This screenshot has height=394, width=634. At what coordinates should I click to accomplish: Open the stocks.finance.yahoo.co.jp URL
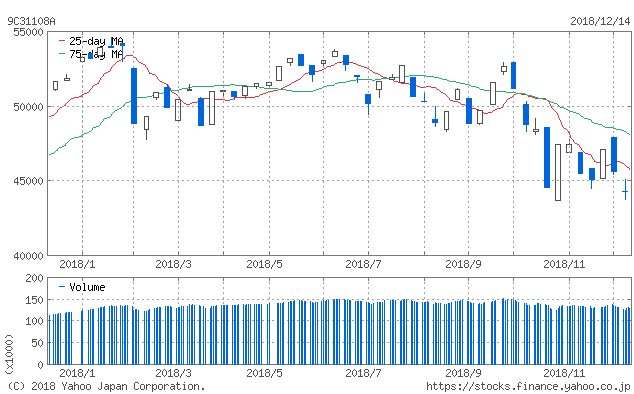coord(528,387)
